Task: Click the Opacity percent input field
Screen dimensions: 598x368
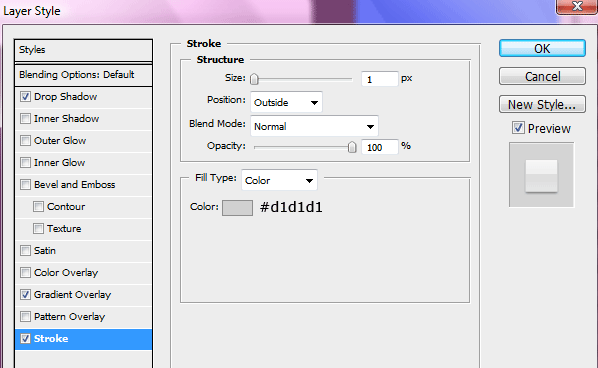Action: (x=379, y=147)
